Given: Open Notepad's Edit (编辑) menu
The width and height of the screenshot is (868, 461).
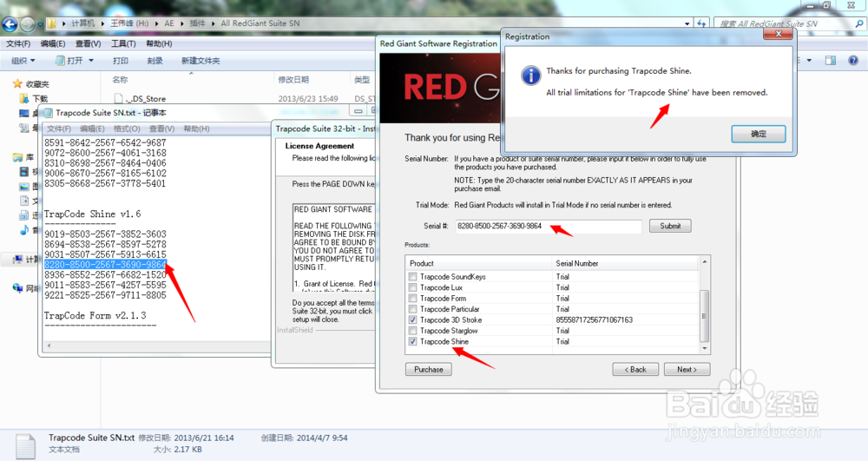Looking at the screenshot, I should point(92,129).
